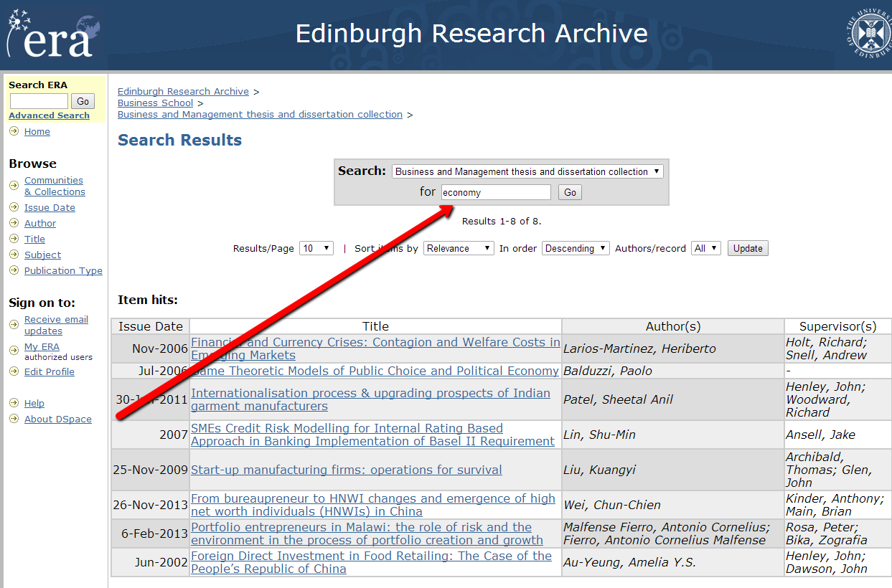Browse by Publication Type
Viewport: 892px width, 588px height.
click(x=63, y=270)
